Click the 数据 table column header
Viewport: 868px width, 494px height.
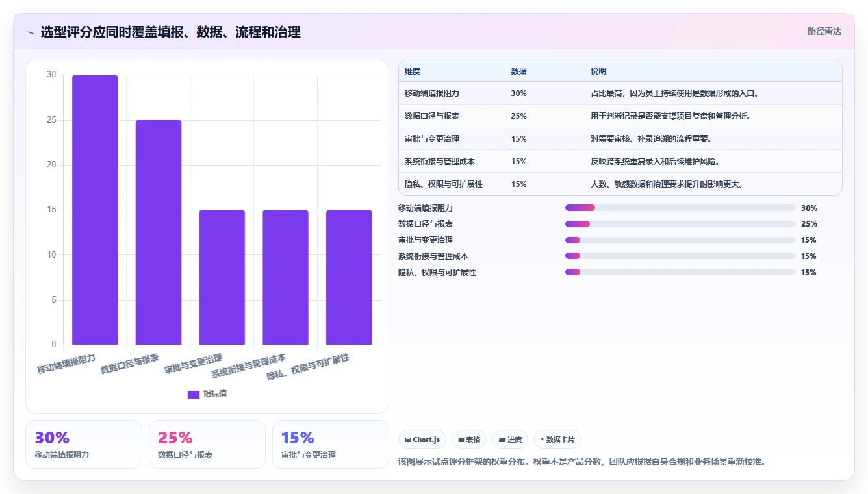[x=519, y=71]
